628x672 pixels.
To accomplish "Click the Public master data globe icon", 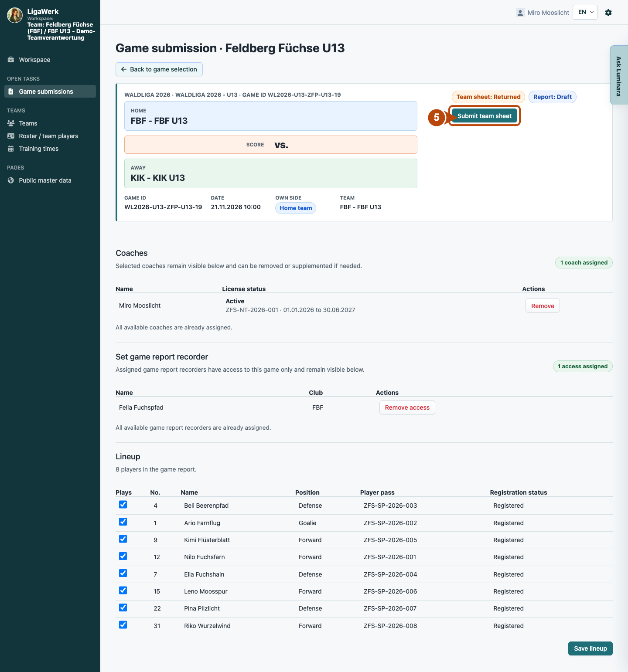I will 11,180.
